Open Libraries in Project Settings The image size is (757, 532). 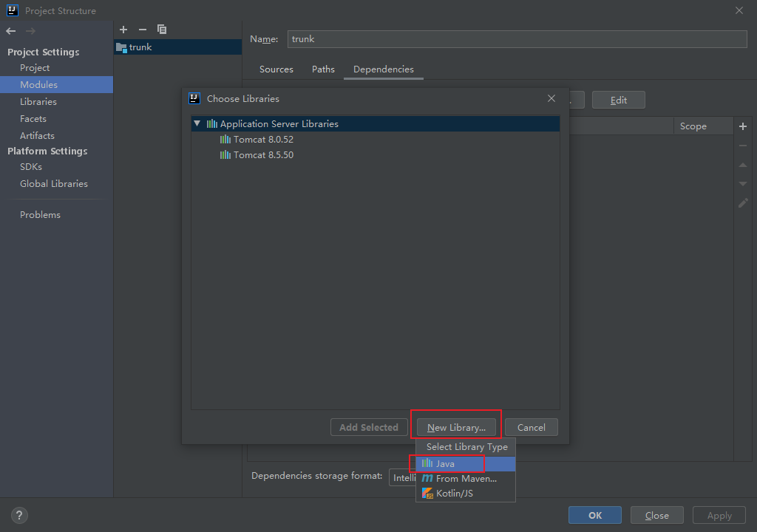[x=38, y=102]
